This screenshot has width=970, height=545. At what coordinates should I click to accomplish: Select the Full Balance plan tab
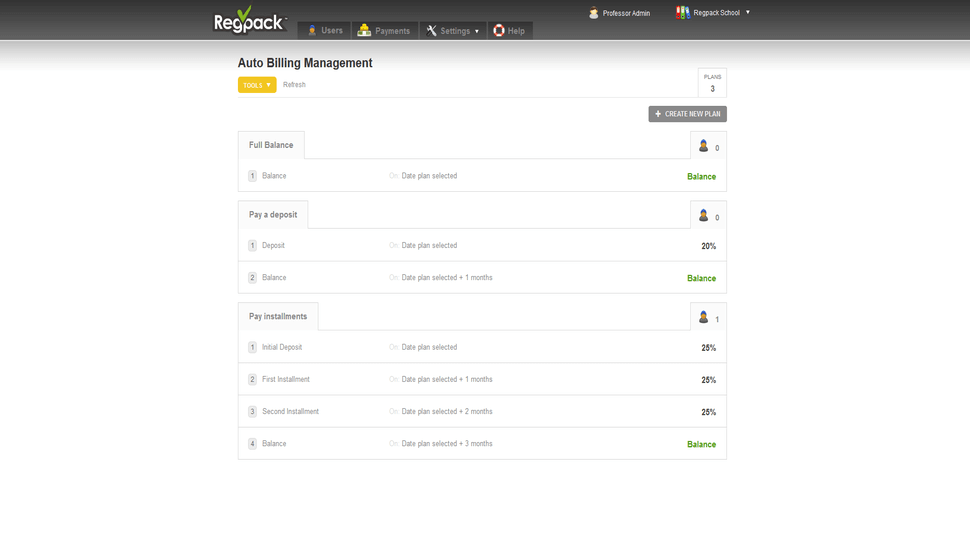pos(271,145)
